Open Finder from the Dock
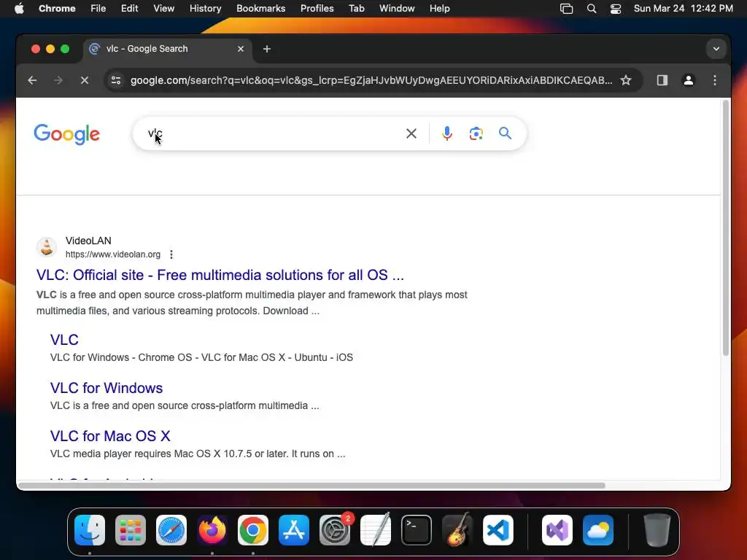Screen dimensions: 747x560 click(x=90, y=530)
